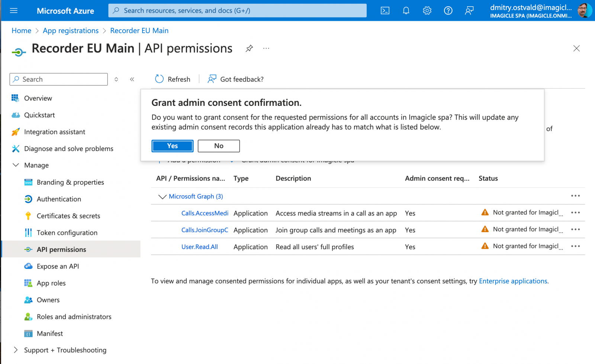
Task: Open portal settings gear
Action: [x=427, y=11]
